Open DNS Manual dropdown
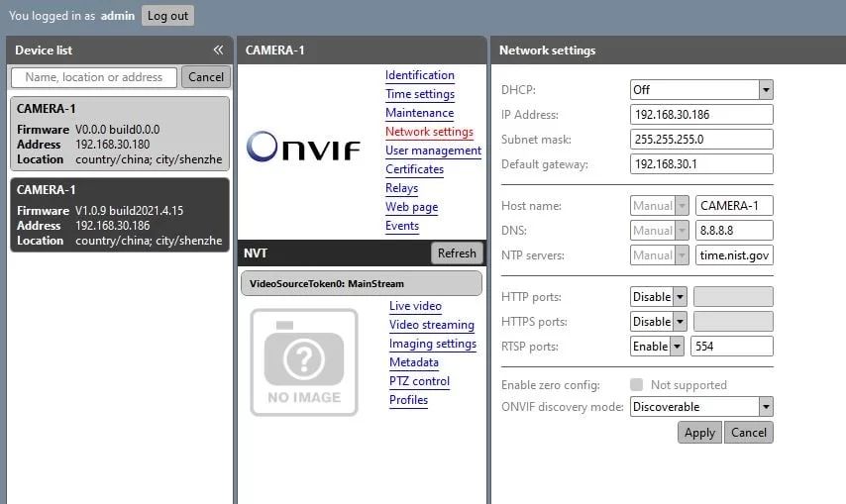Image resolution: width=846 pixels, height=504 pixels. [660, 231]
